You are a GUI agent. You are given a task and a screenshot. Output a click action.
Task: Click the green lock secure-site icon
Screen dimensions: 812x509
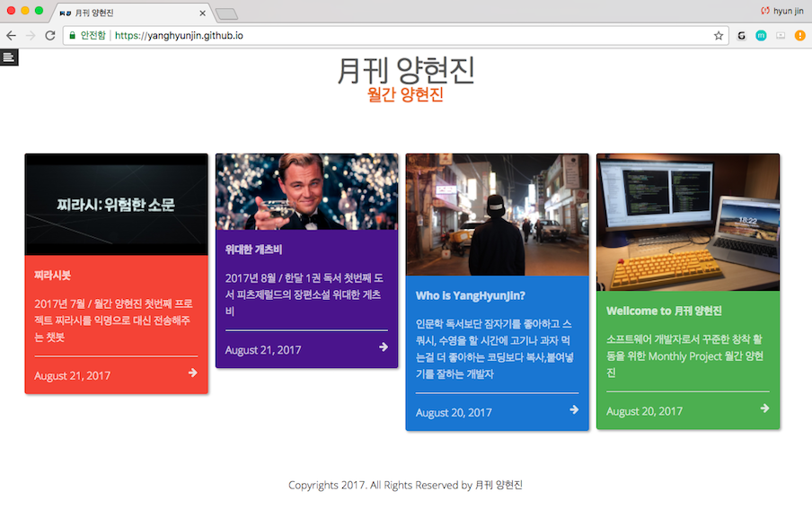(x=73, y=36)
